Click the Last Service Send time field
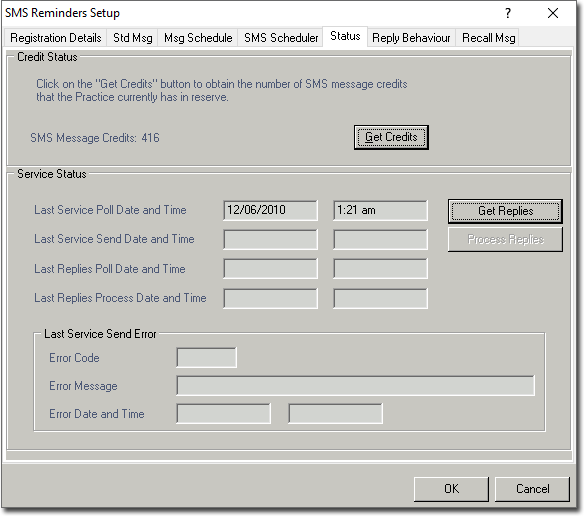The width and height of the screenshot is (585, 517). [x=380, y=239]
